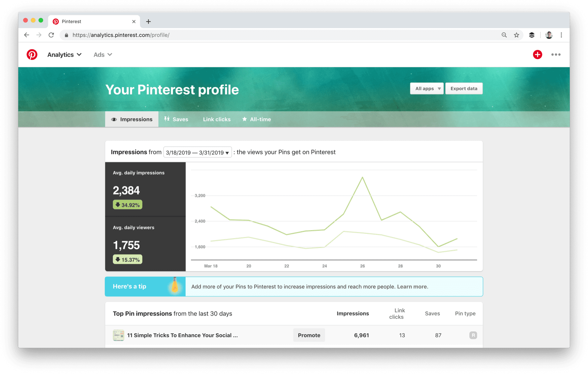Click the zoom magnifier icon in address bar
The image size is (588, 374).
pyautogui.click(x=504, y=35)
